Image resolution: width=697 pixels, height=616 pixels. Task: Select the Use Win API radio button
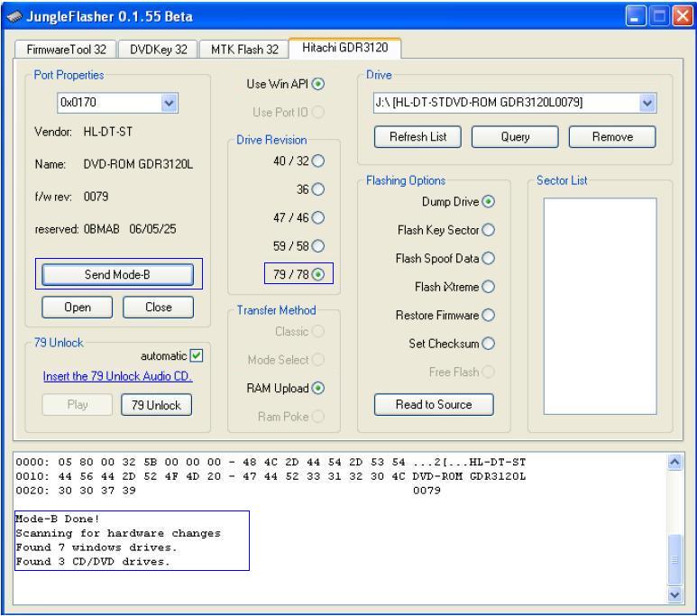[317, 84]
